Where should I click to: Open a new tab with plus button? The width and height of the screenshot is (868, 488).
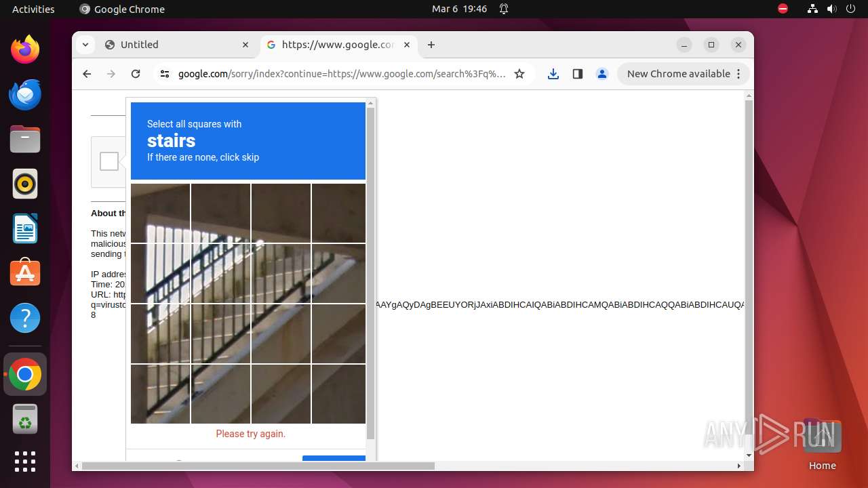click(x=431, y=45)
